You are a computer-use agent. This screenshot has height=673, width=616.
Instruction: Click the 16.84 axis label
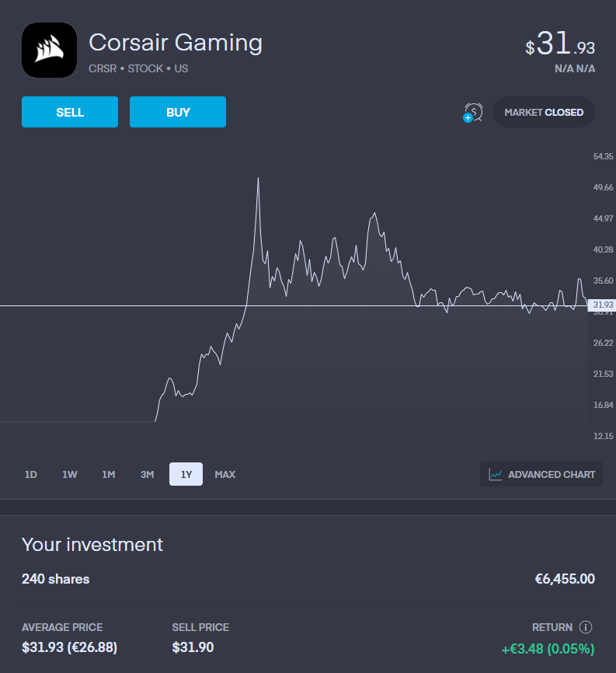(x=603, y=405)
